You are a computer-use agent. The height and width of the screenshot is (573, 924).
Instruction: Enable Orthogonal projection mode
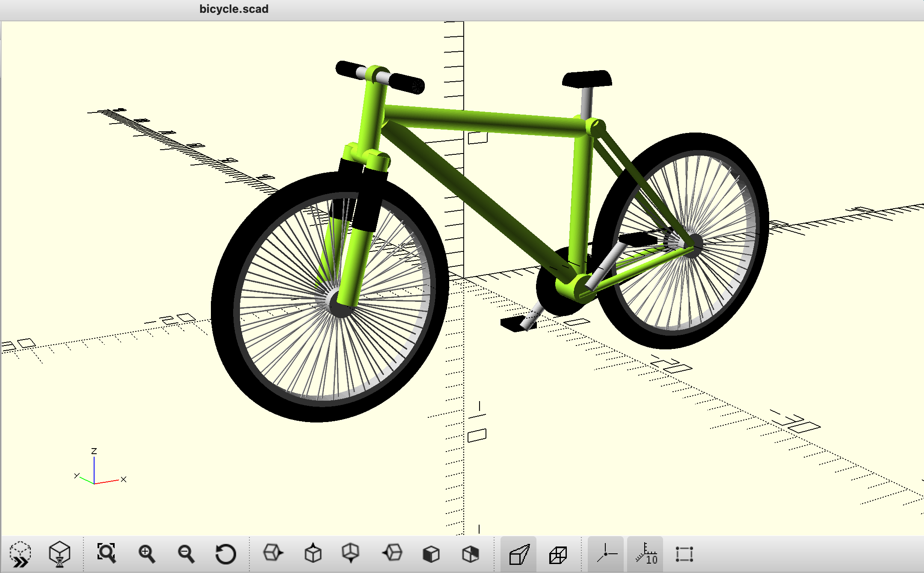[x=558, y=555]
